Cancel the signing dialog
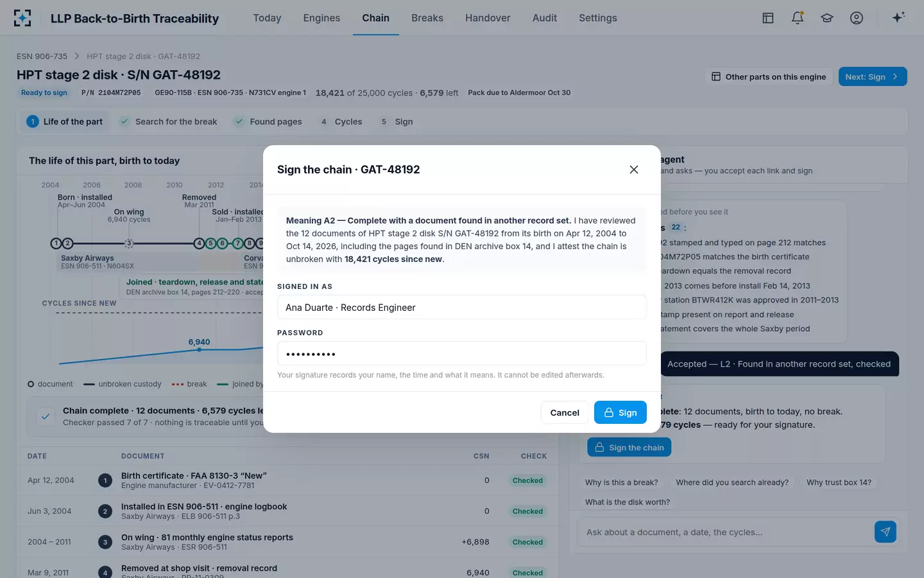 565,412
